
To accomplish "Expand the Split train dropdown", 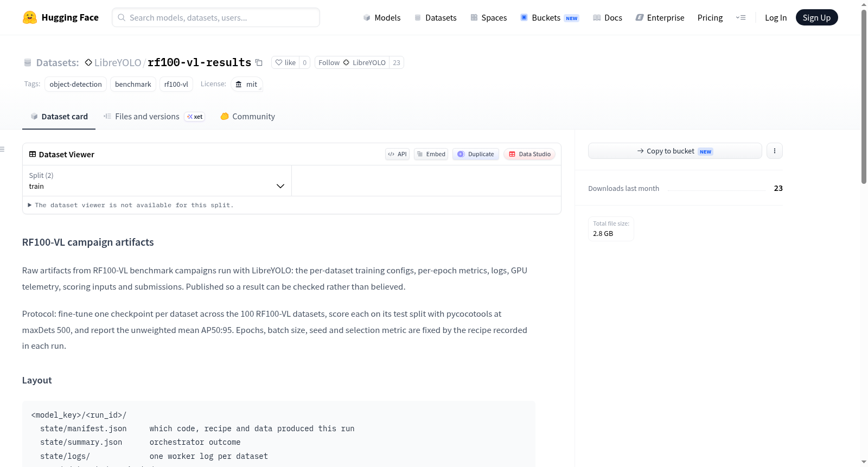I will pos(157,181).
